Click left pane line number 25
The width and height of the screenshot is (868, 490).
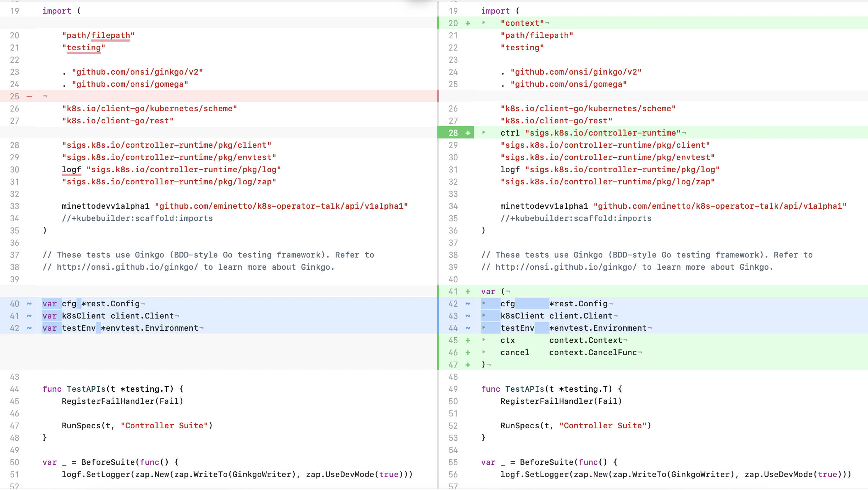click(14, 96)
